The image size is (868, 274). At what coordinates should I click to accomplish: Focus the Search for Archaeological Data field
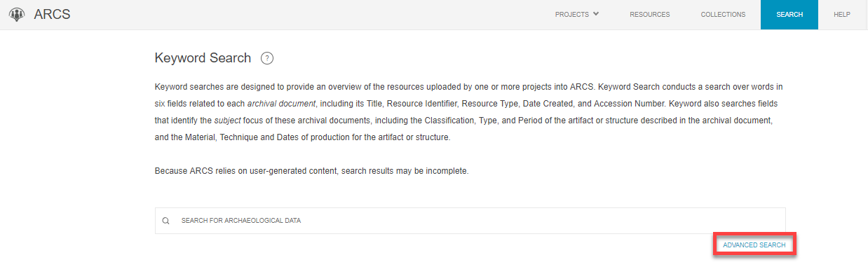(x=470, y=221)
